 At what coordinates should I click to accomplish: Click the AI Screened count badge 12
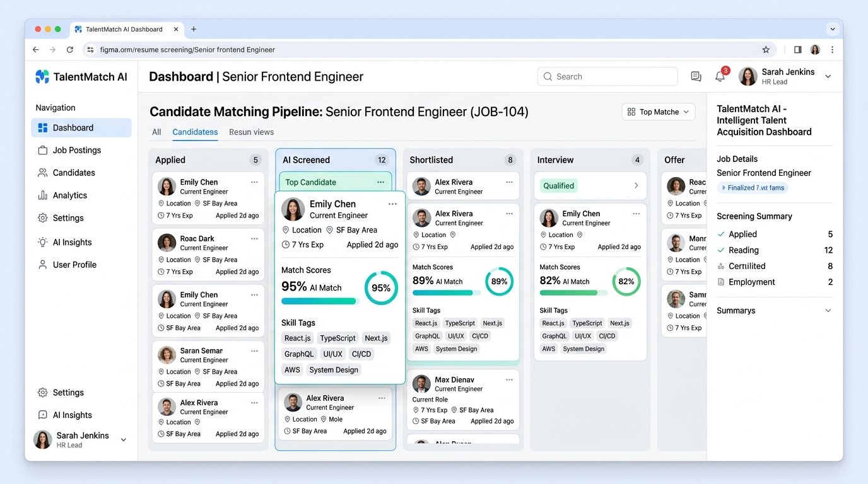(381, 160)
